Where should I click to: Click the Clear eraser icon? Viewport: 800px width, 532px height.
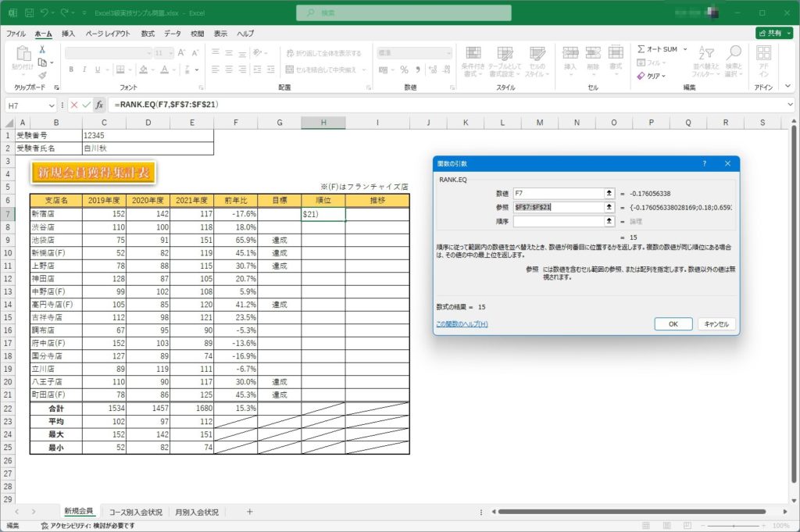click(641, 76)
